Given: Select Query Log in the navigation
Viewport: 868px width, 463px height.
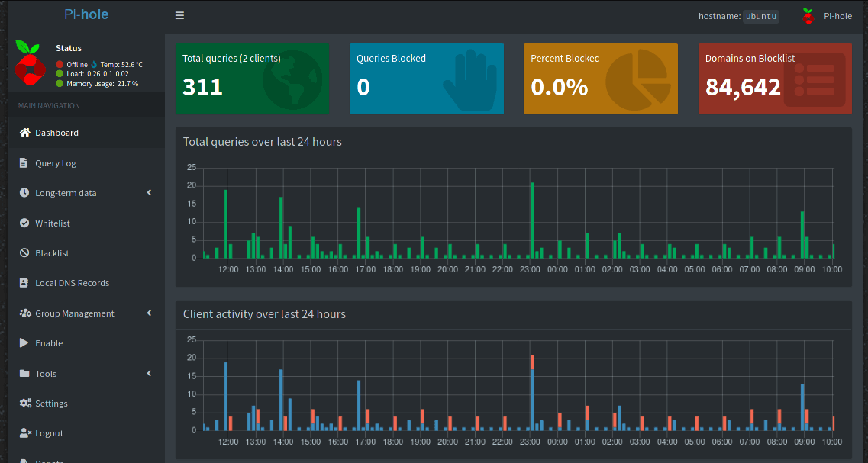Looking at the screenshot, I should [x=56, y=163].
